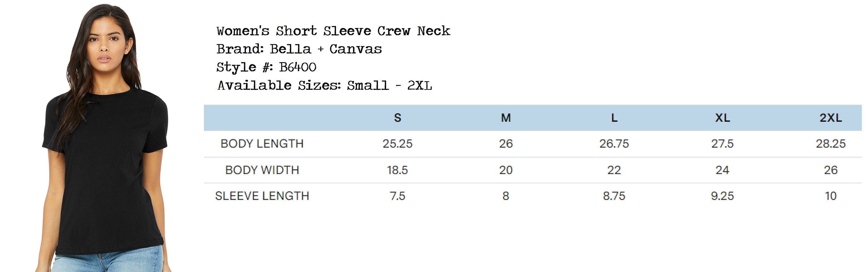This screenshot has width=868, height=272.
Task: Click the Brand: Bella + Canvas text
Action: click(x=299, y=49)
